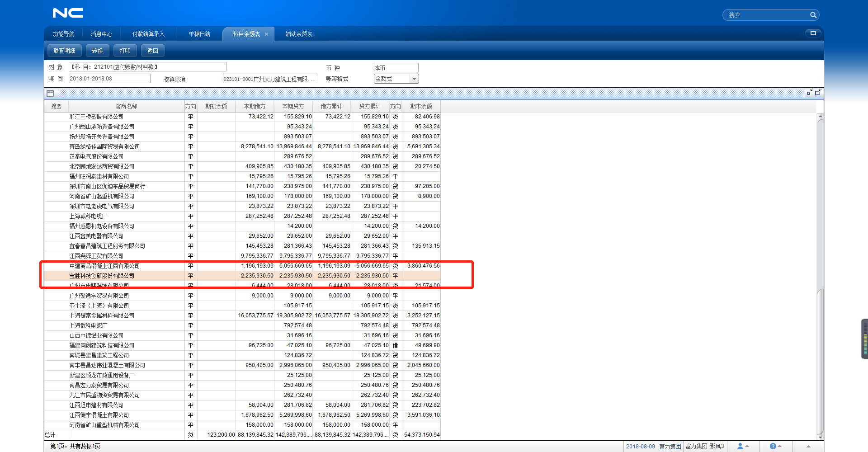Select row 中建商品混凝土江西有限公司
868x452 pixels.
point(242,266)
